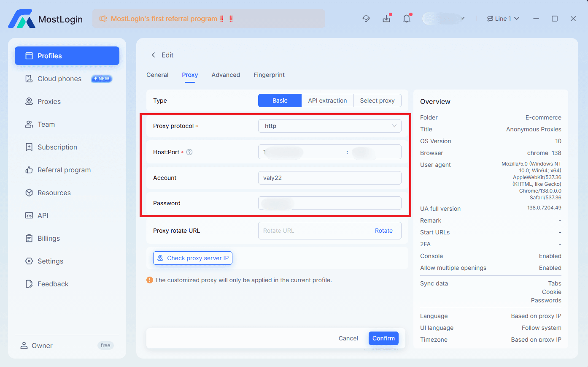
Task: Select the Proxies section in sidebar
Action: coord(50,101)
